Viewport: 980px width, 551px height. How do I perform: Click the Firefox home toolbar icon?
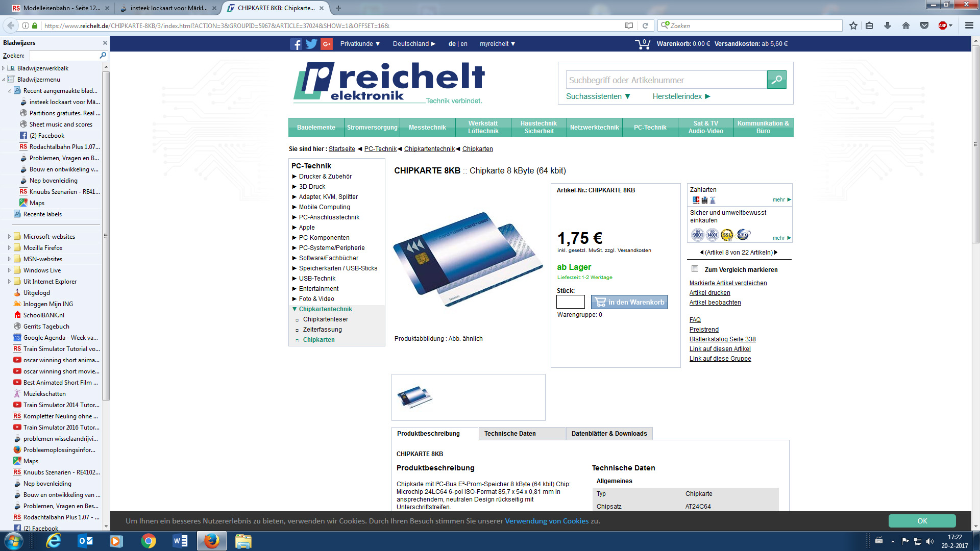(x=906, y=26)
